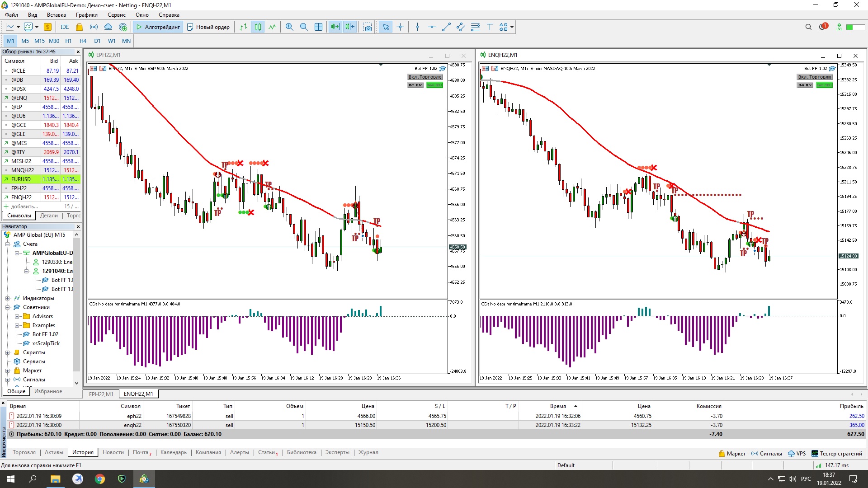Switch to the Журнал tab
The image size is (868, 488).
pos(368,452)
